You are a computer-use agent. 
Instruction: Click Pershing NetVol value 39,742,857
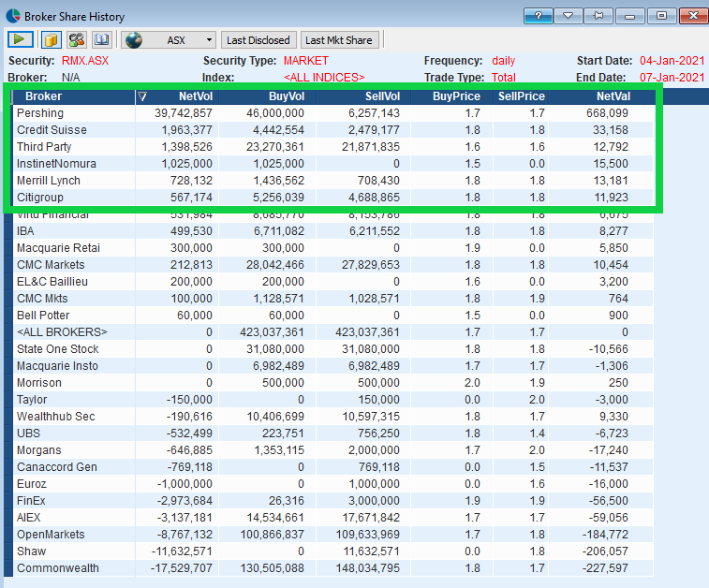[x=184, y=113]
